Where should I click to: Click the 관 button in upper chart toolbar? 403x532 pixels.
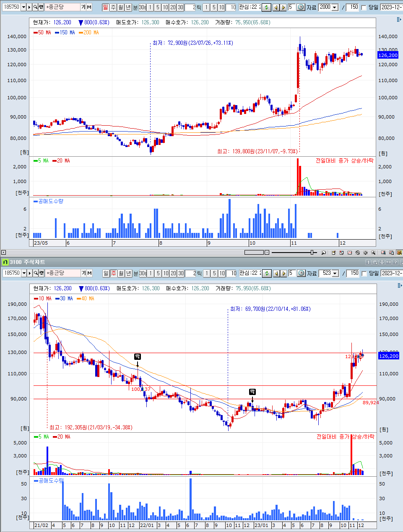click(x=41, y=7)
